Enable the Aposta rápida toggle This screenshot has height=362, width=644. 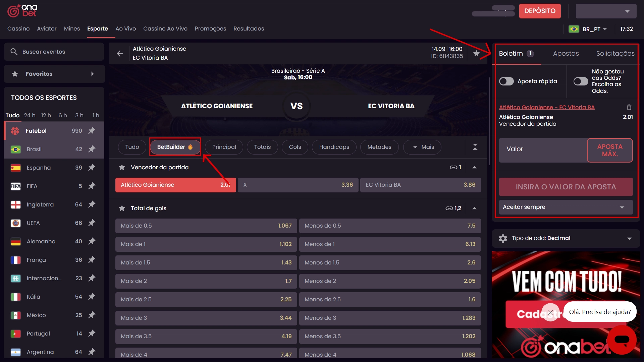506,81
